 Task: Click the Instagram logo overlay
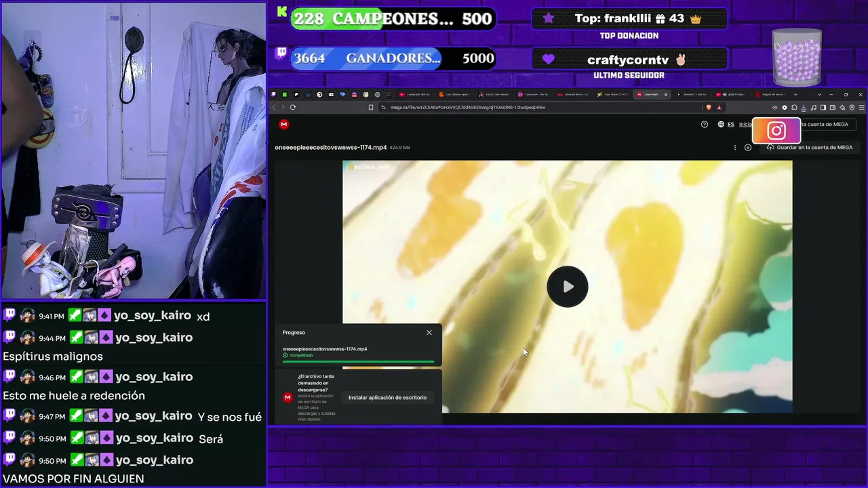click(x=776, y=131)
